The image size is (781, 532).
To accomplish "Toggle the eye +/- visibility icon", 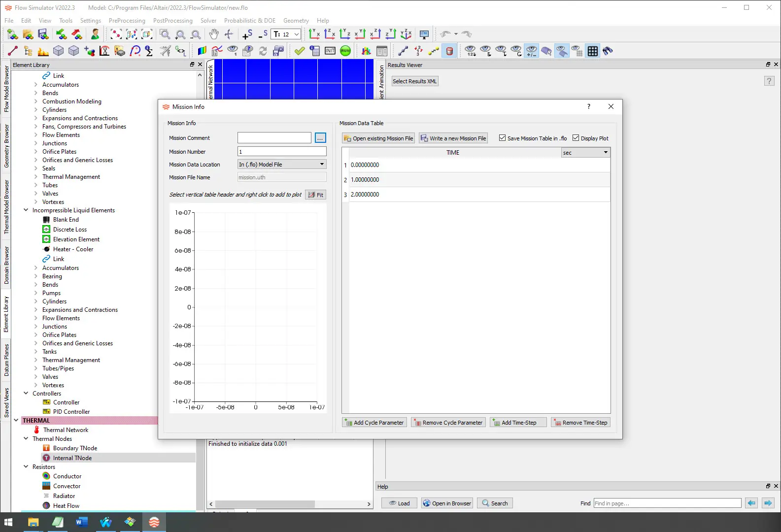I will 531,51.
